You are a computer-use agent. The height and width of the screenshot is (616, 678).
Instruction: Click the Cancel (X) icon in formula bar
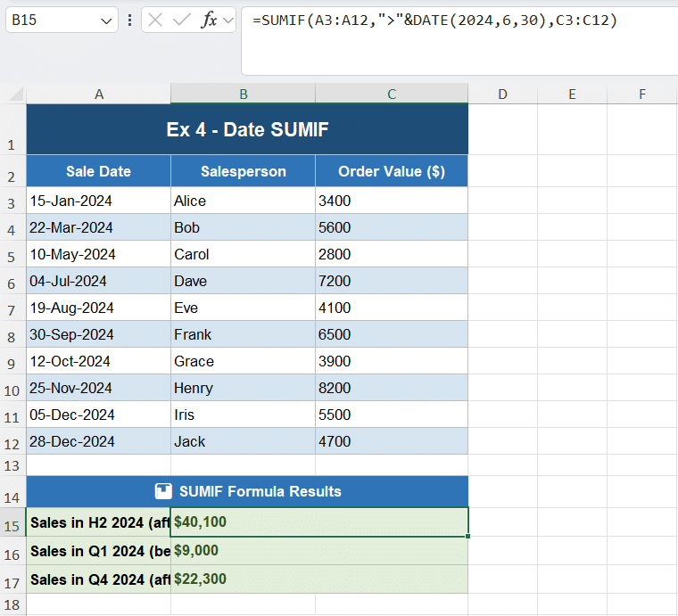[x=155, y=21]
